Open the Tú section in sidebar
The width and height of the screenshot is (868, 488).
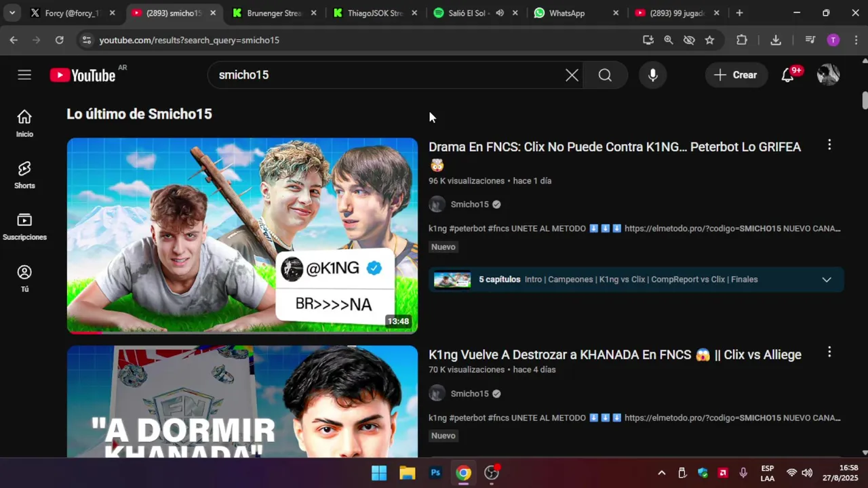[x=24, y=279]
